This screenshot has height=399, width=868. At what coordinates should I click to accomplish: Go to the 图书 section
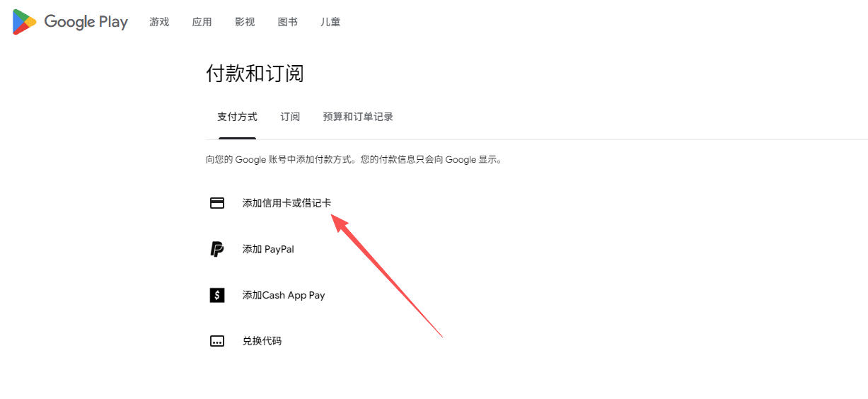[288, 22]
